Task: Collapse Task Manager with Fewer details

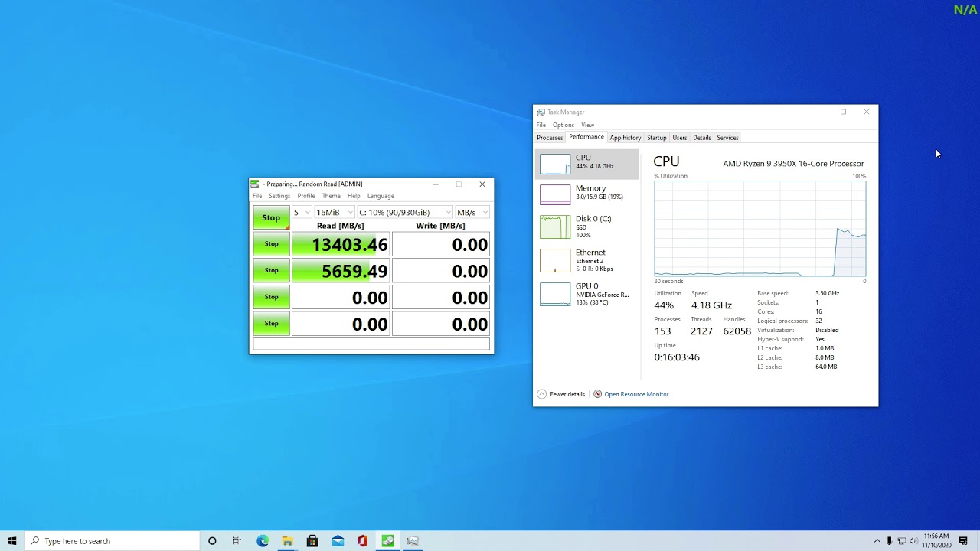Action: point(561,394)
